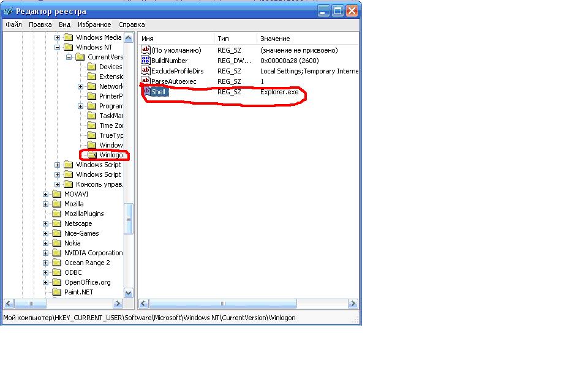Click the TaskManager folder icon
This screenshot has height=374, width=588.
pyautogui.click(x=91, y=116)
